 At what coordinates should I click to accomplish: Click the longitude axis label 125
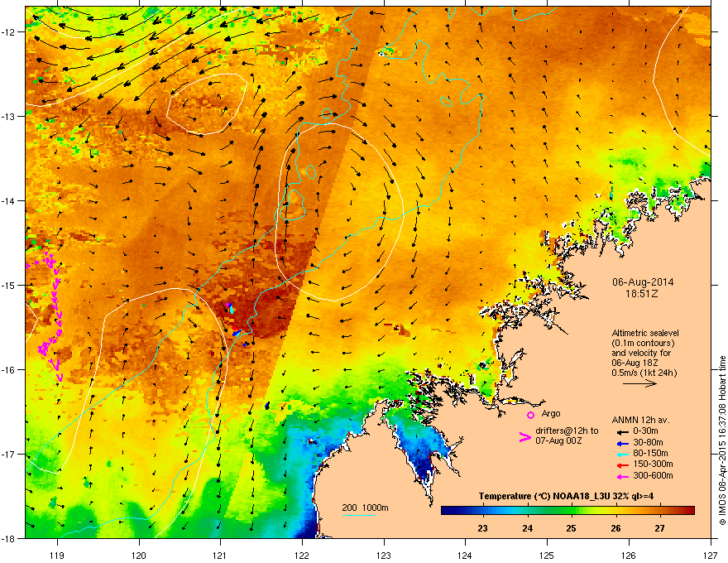point(547,555)
